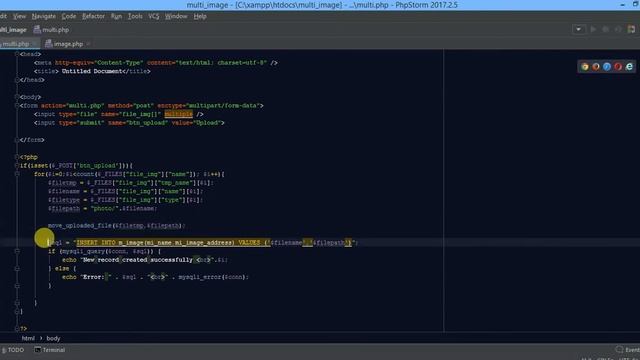Open the Help menu
Viewport: 640px width, 360px height.
click(200, 16)
